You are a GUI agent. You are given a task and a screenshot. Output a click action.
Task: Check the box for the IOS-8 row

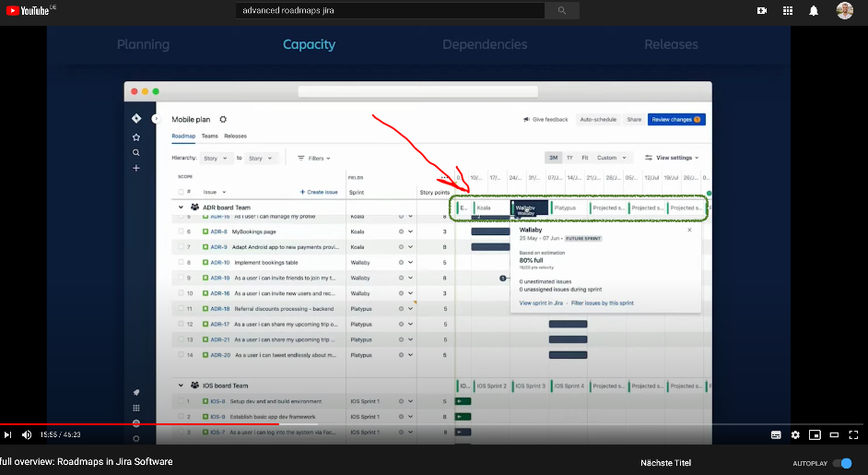pos(181,401)
